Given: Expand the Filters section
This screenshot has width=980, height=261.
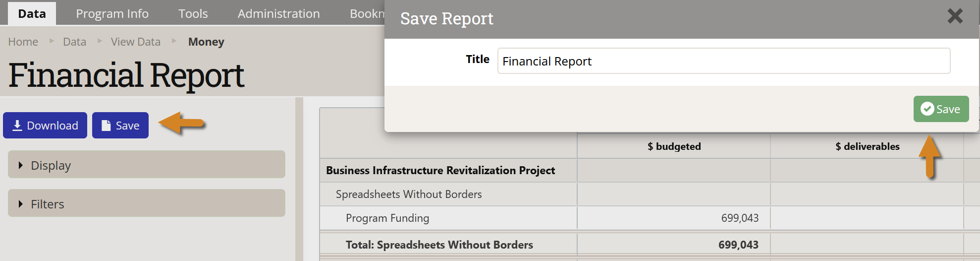Looking at the screenshot, I should (147, 203).
